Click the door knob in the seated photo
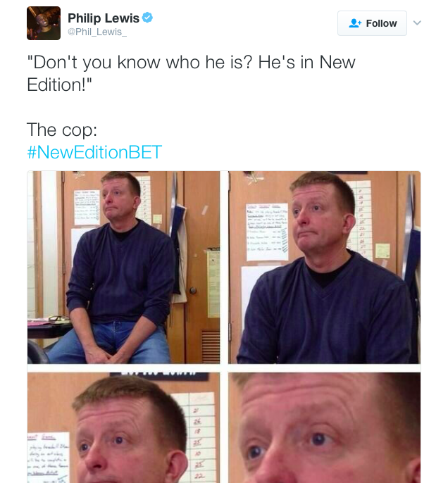The width and height of the screenshot is (448, 483). tap(193, 290)
